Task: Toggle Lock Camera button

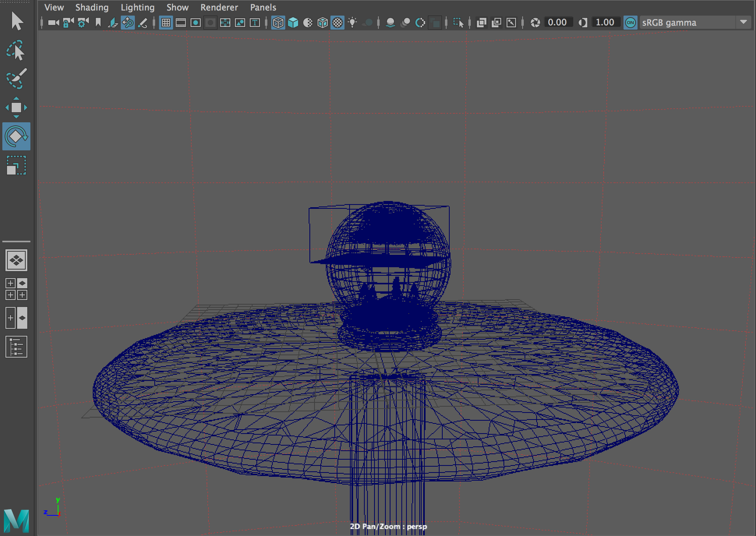Action: [68, 23]
